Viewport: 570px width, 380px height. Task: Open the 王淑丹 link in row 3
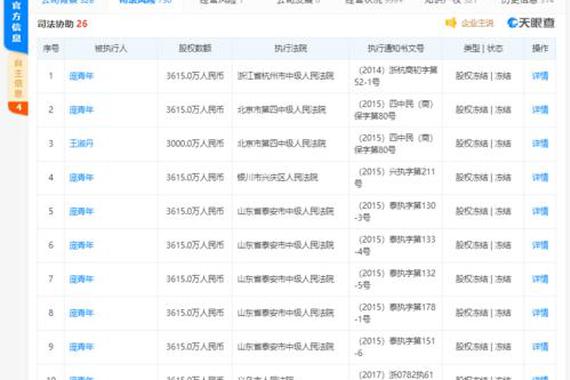coord(81,144)
